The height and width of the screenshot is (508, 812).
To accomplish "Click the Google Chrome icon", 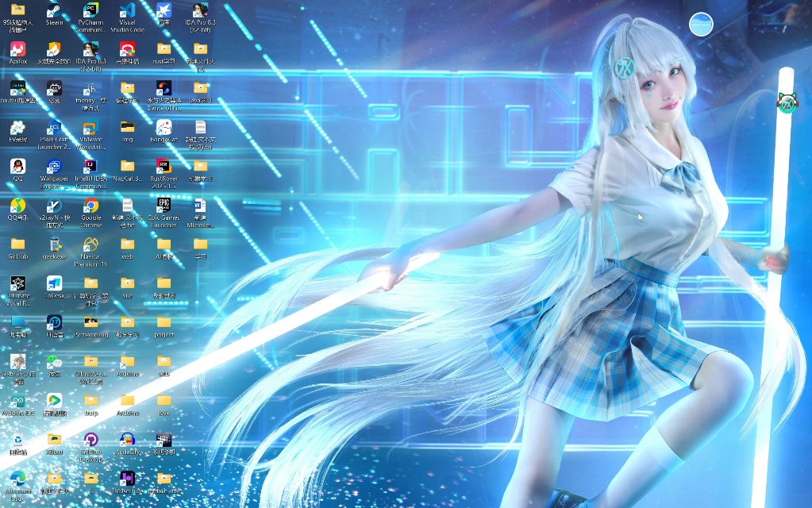I will tap(90, 206).
